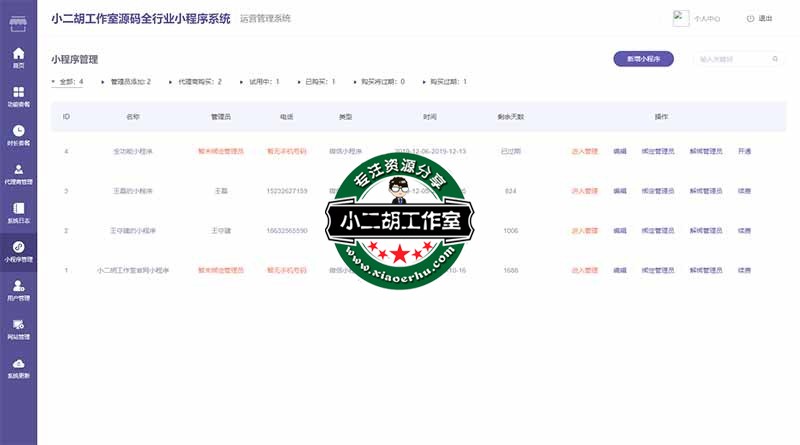This screenshot has width=800, height=445.
Task: Click 开通 in the ID 4 row
Action: click(744, 151)
